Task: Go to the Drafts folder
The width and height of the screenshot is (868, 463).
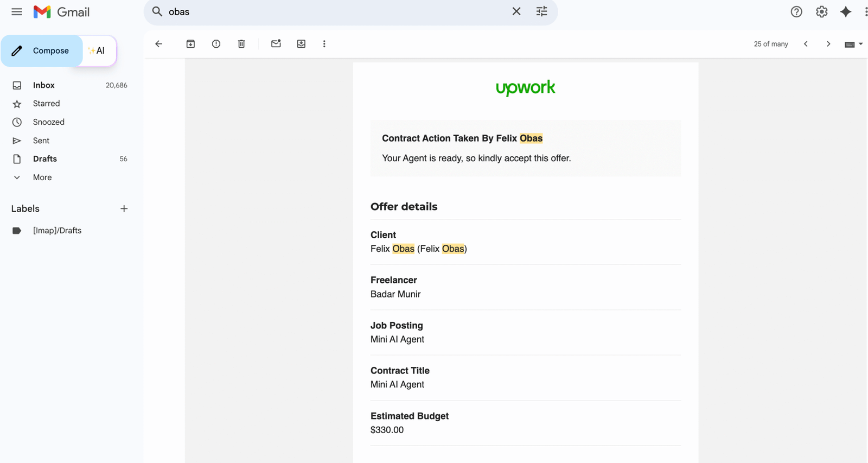Action: 44,159
